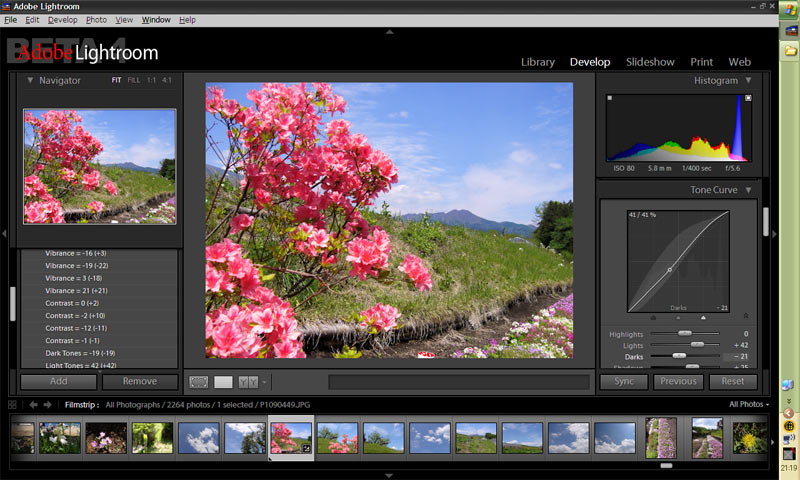Screen dimensions: 800x480
Task: Switch to the Web module
Action: pos(739,62)
